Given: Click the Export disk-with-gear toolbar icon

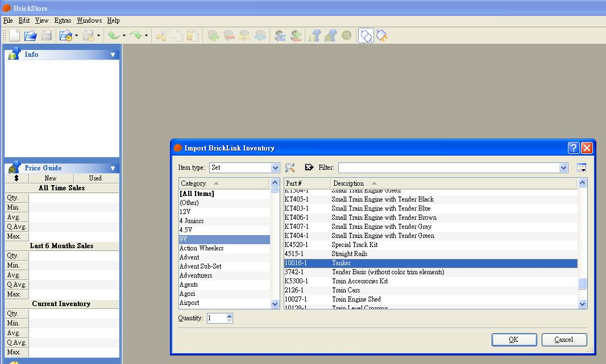Looking at the screenshot, I should pyautogui.click(x=89, y=36).
